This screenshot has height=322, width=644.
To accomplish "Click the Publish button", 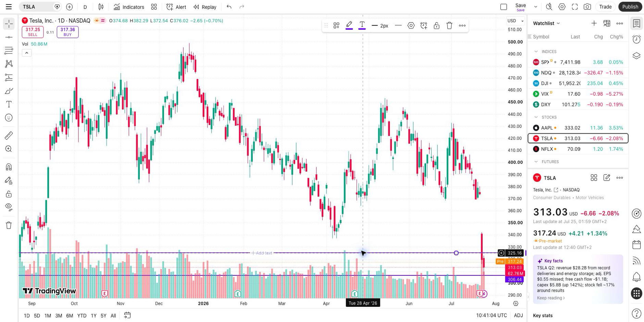I will pyautogui.click(x=630, y=7).
